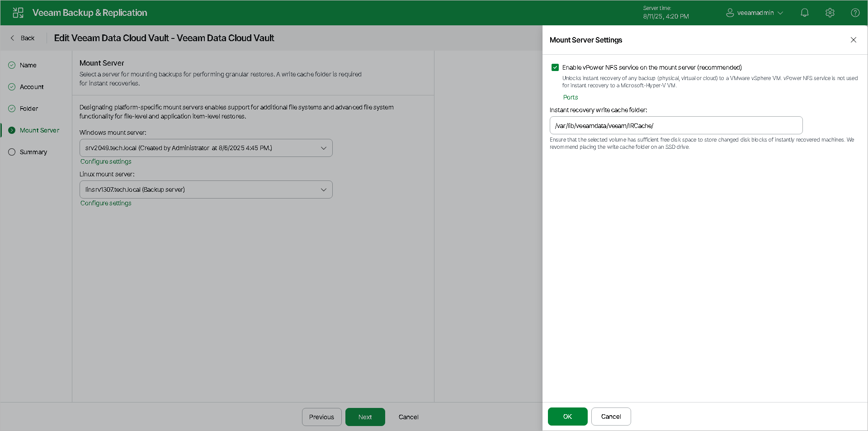Click the Account step checkmark icon
The height and width of the screenshot is (431, 868).
(12, 87)
